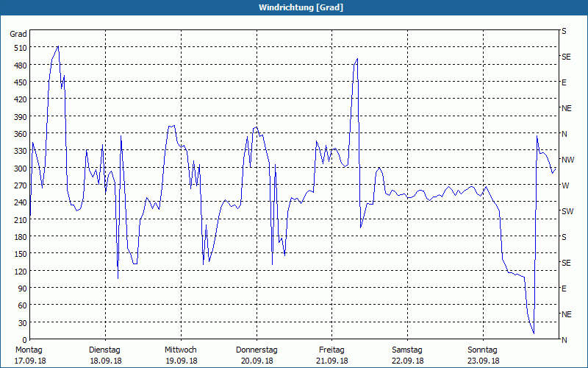Click the "Freitag" day label
This screenshot has height=368, width=588.
coord(331,350)
